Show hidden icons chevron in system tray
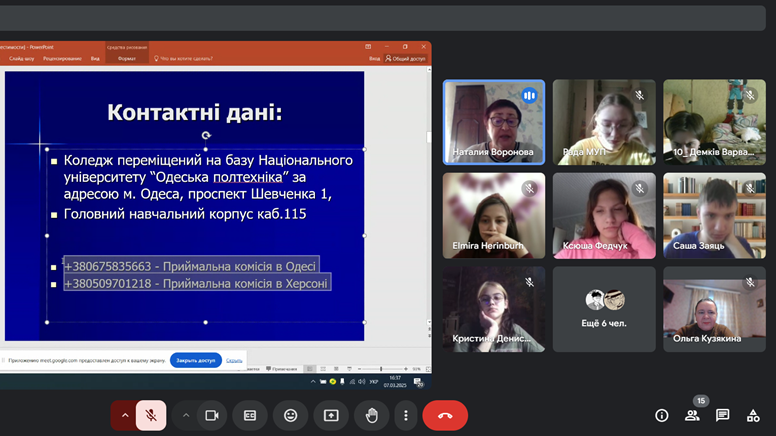Viewport: 776px width, 436px height. [313, 382]
